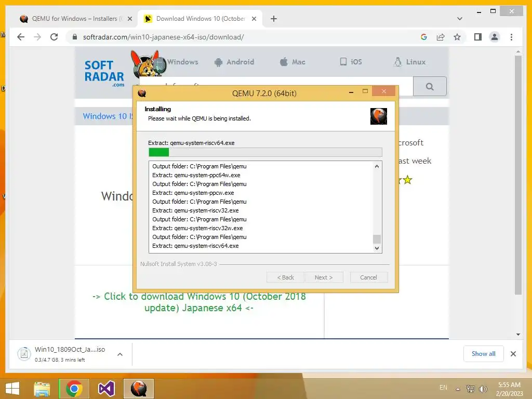This screenshot has height=399, width=532.
Task: Open the iOS category on SoftRadar
Action: (x=351, y=62)
